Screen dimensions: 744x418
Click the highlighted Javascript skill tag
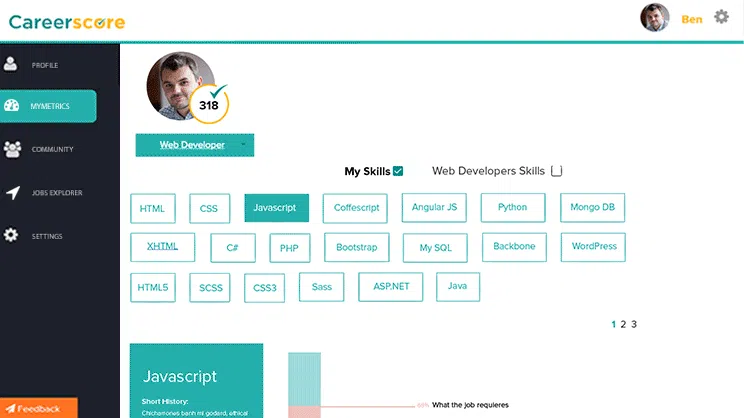[x=277, y=208]
